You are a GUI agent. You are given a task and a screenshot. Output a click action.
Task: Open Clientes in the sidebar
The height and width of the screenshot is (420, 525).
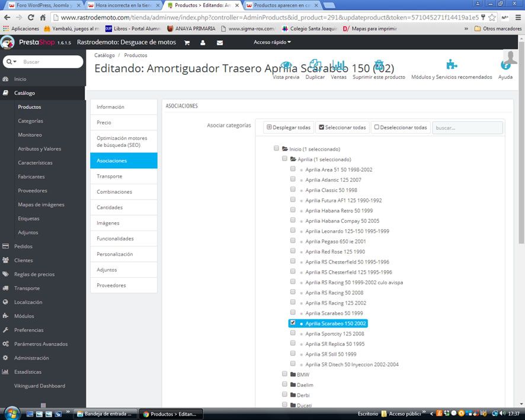tap(23, 261)
